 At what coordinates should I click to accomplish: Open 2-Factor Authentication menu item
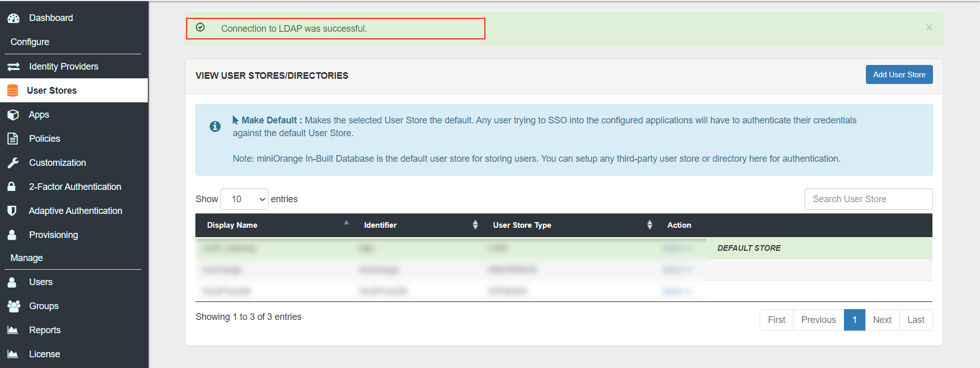(x=74, y=187)
